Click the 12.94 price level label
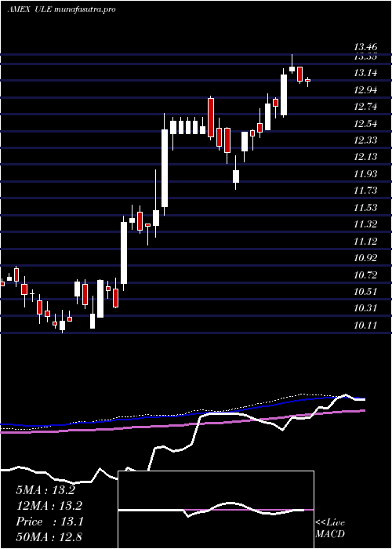The image size is (392, 549). pyautogui.click(x=365, y=90)
